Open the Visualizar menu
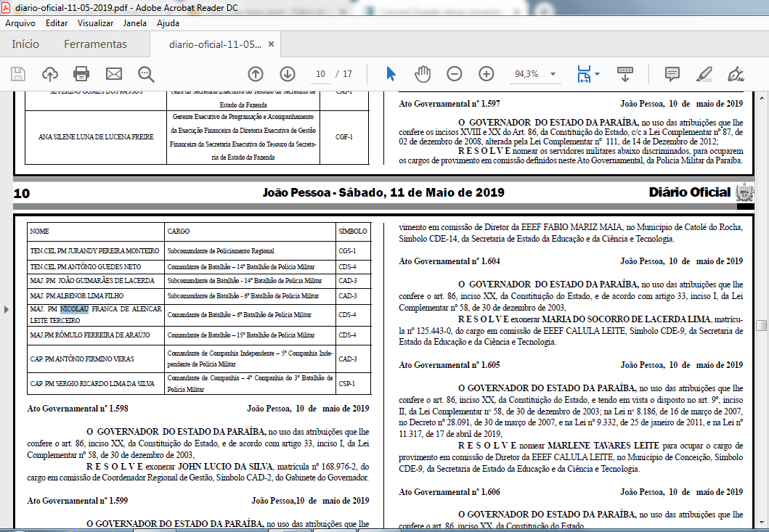The image size is (769, 532). (x=95, y=22)
